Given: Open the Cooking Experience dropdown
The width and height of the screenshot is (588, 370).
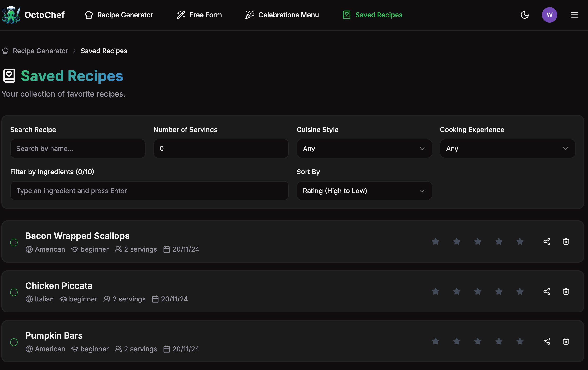Looking at the screenshot, I should [507, 149].
